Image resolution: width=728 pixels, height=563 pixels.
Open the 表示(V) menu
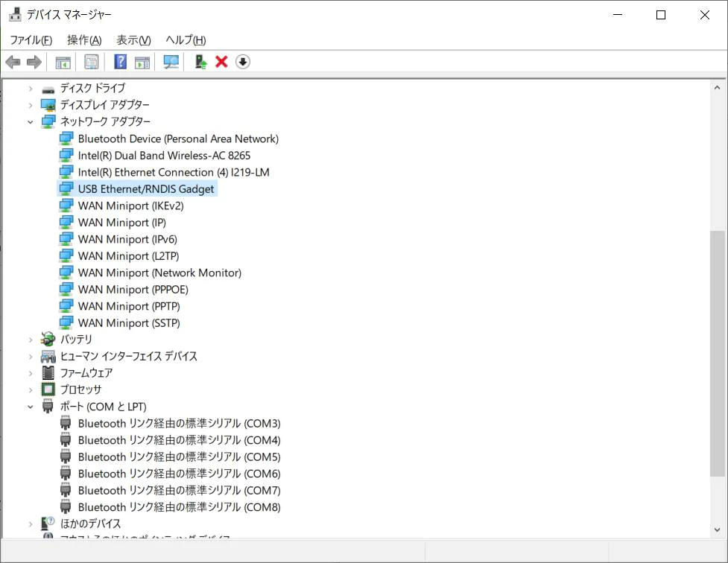[133, 40]
